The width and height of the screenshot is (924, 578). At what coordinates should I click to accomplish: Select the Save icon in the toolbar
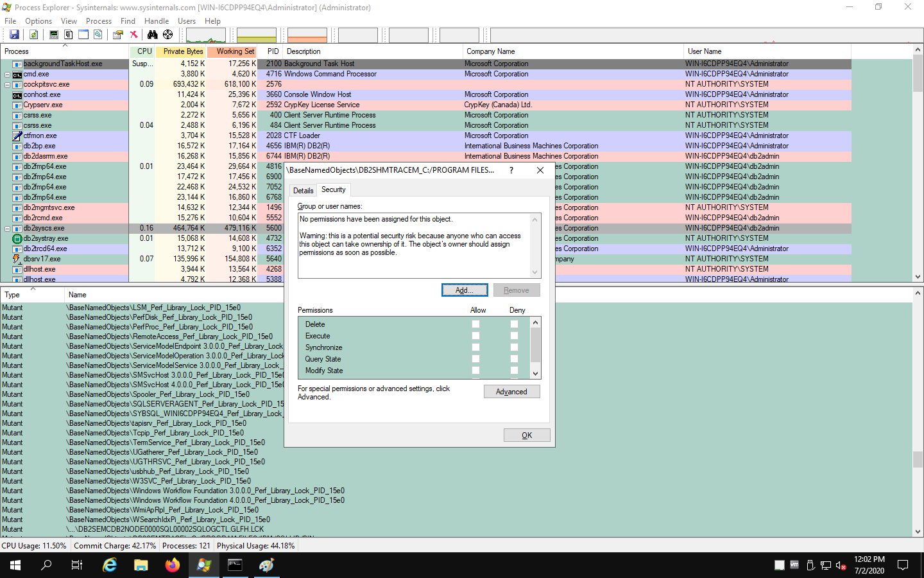(14, 34)
